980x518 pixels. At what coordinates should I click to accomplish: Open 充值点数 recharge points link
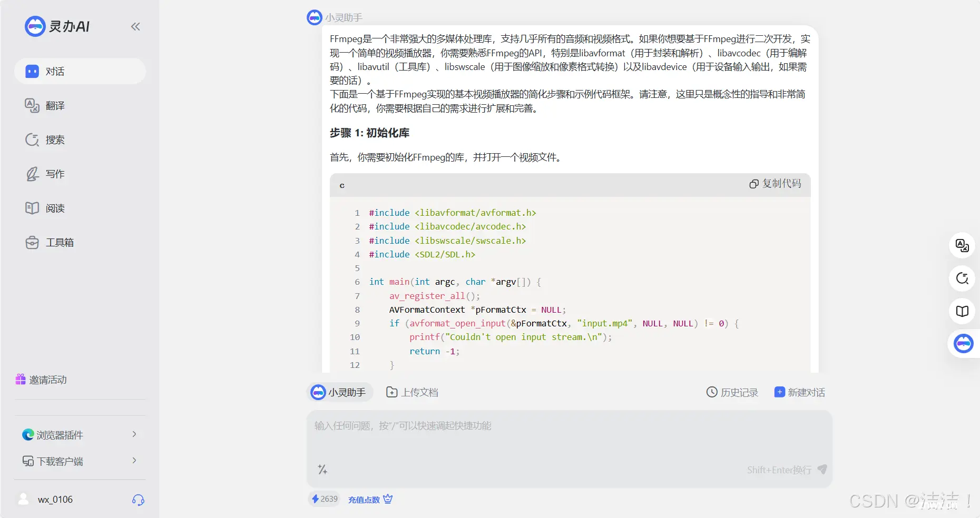point(364,500)
